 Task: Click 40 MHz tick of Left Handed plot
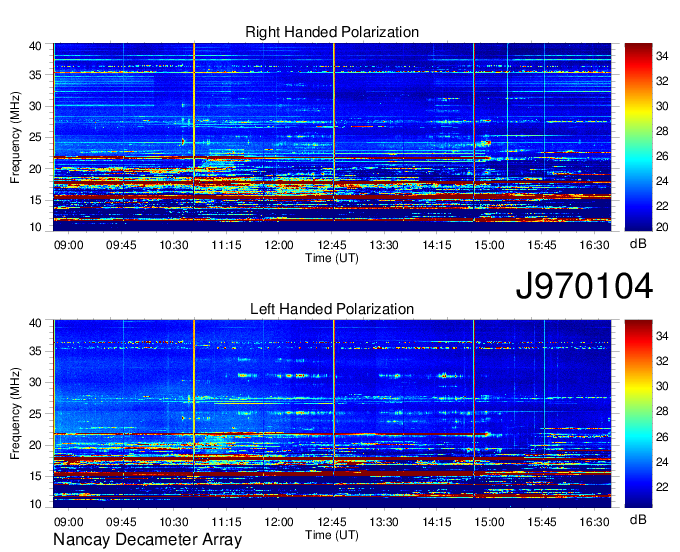tap(35, 323)
